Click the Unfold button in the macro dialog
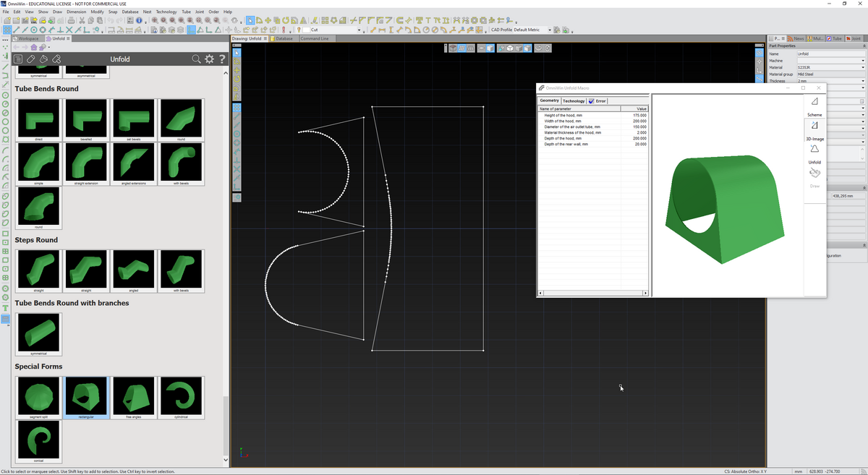The width and height of the screenshot is (868, 475). coord(814,153)
